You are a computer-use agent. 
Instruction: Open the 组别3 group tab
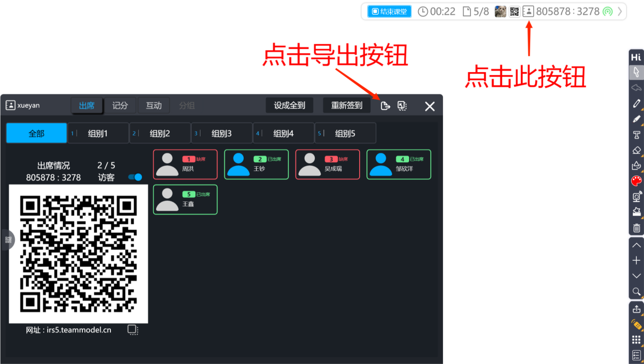(221, 133)
